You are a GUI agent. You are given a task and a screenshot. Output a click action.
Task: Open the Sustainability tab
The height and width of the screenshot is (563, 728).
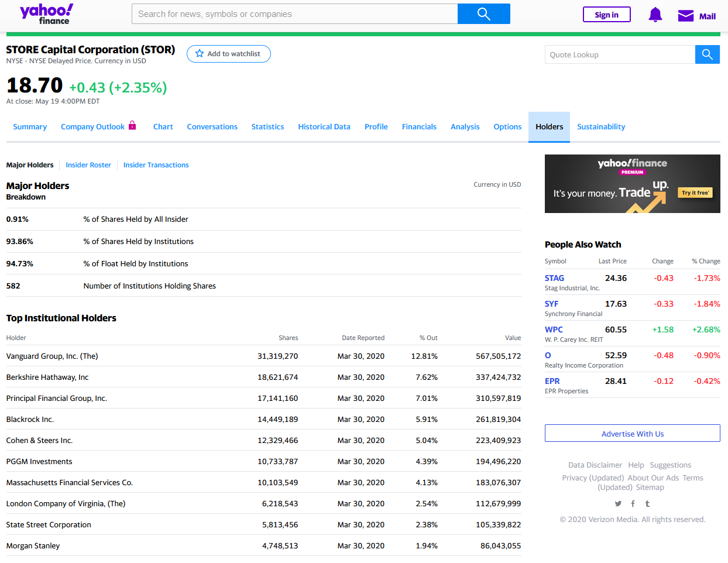(x=601, y=126)
